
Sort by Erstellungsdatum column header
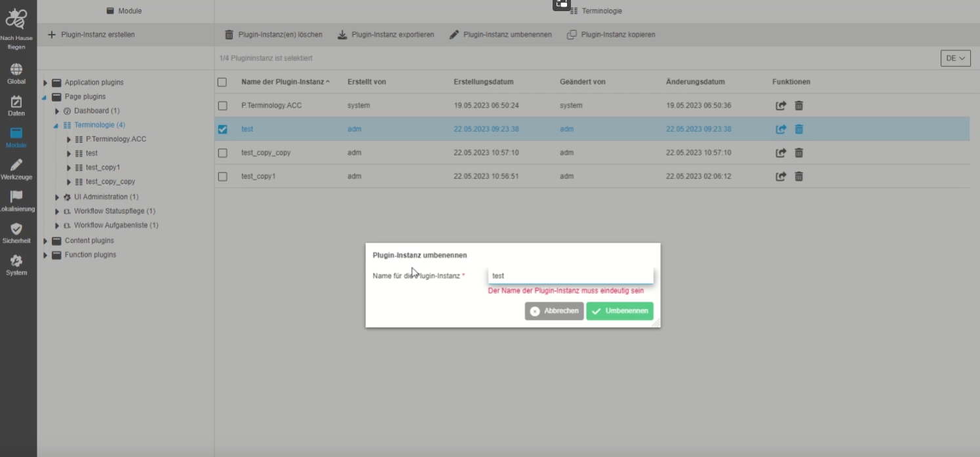click(x=483, y=82)
